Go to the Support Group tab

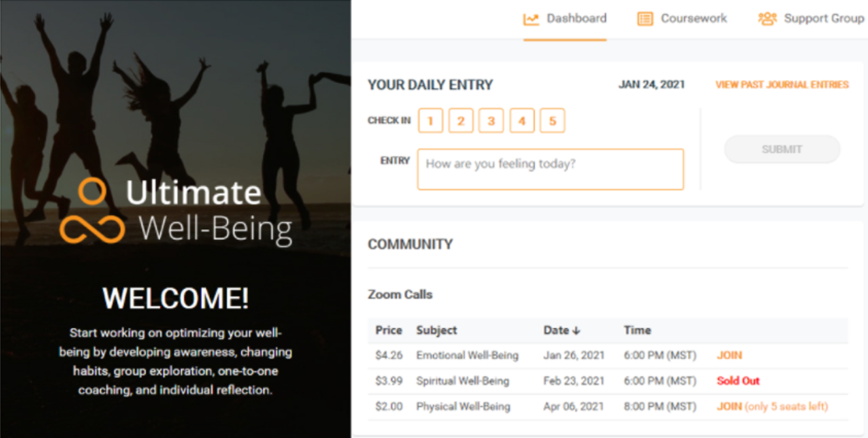click(x=811, y=20)
